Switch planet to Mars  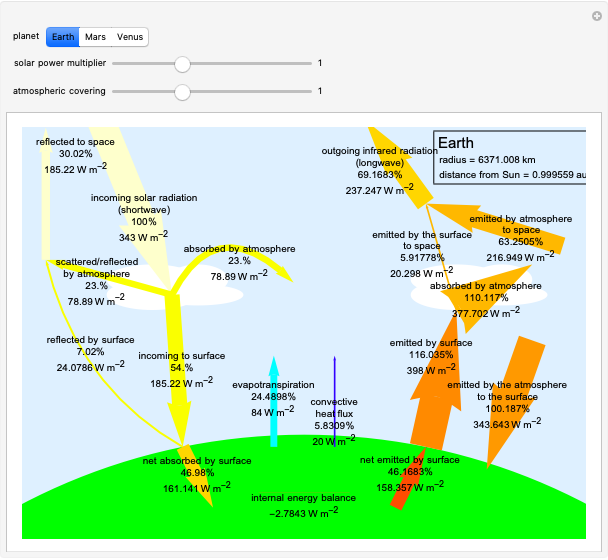tap(96, 37)
